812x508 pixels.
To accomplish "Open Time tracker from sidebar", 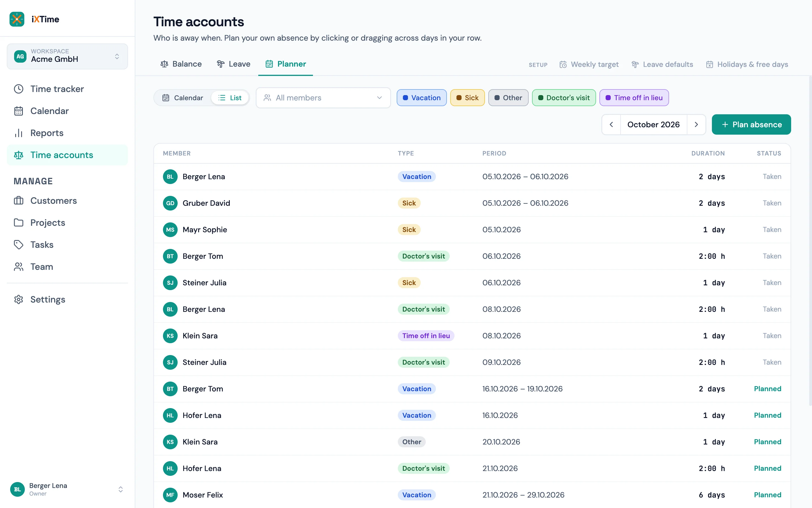I will 67,89.
